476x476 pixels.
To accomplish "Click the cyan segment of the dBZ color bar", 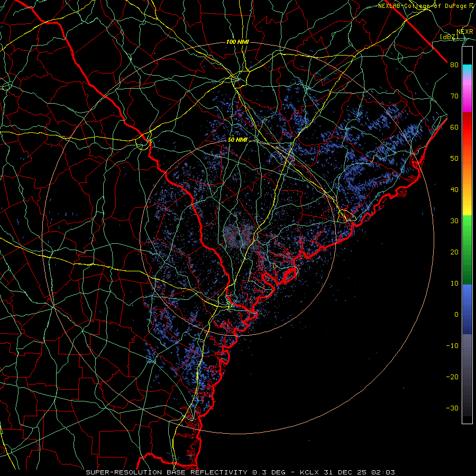I will (467, 69).
